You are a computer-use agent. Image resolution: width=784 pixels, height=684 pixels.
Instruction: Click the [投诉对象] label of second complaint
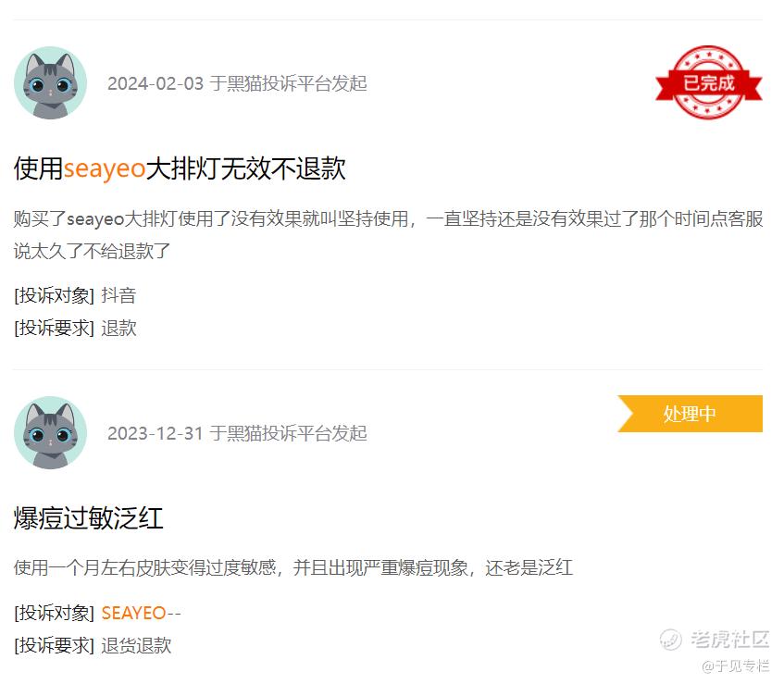[x=54, y=613]
